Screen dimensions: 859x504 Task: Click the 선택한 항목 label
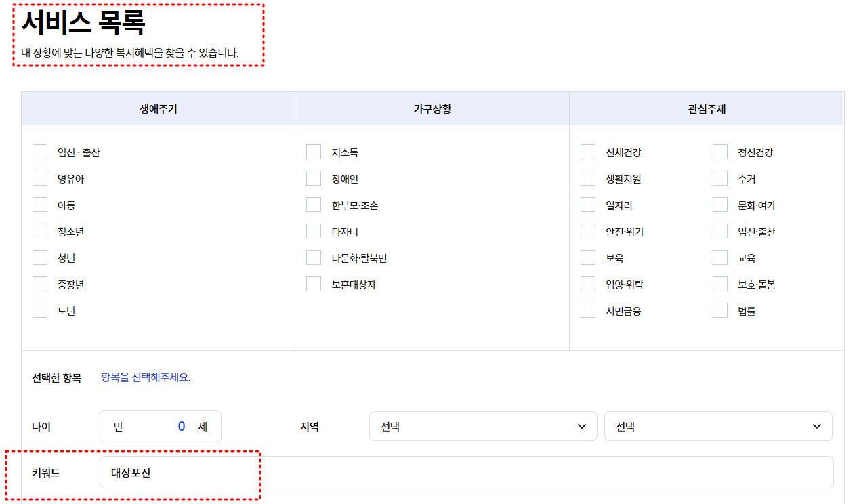56,377
